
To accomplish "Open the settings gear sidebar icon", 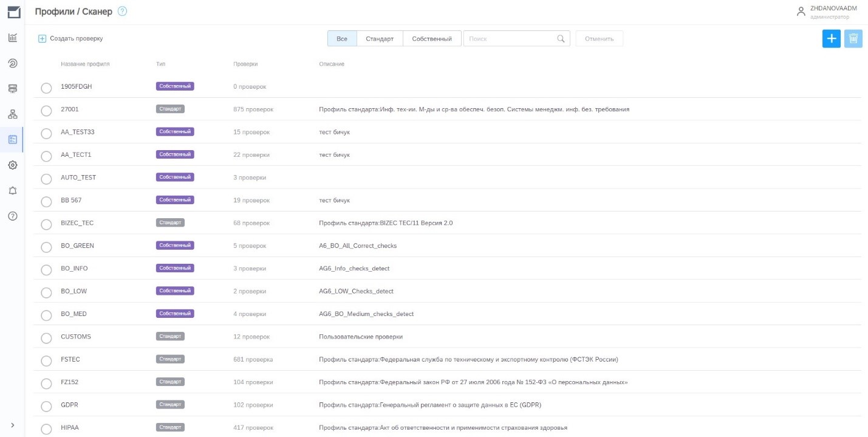I will pyautogui.click(x=12, y=165).
